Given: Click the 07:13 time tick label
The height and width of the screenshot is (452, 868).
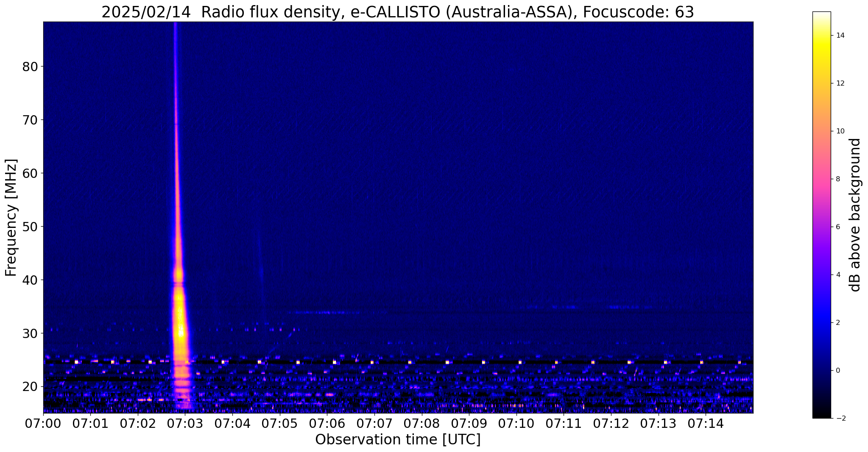Looking at the screenshot, I should 658,424.
